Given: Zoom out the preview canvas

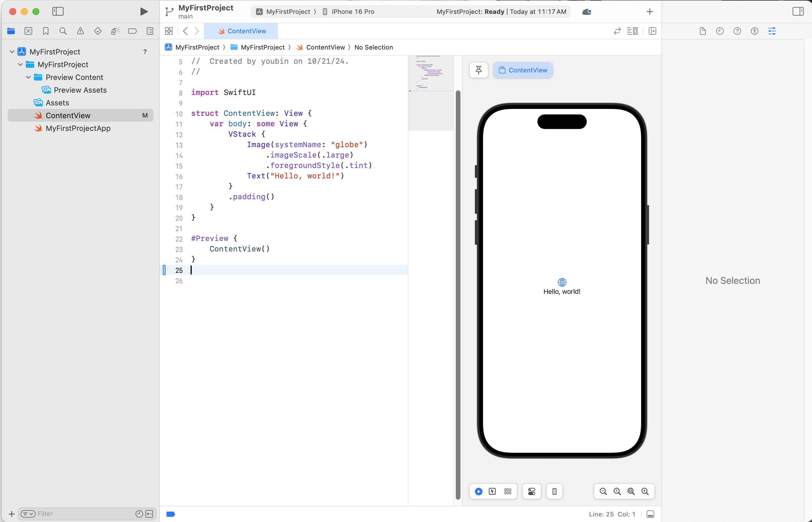Looking at the screenshot, I should pos(603,492).
